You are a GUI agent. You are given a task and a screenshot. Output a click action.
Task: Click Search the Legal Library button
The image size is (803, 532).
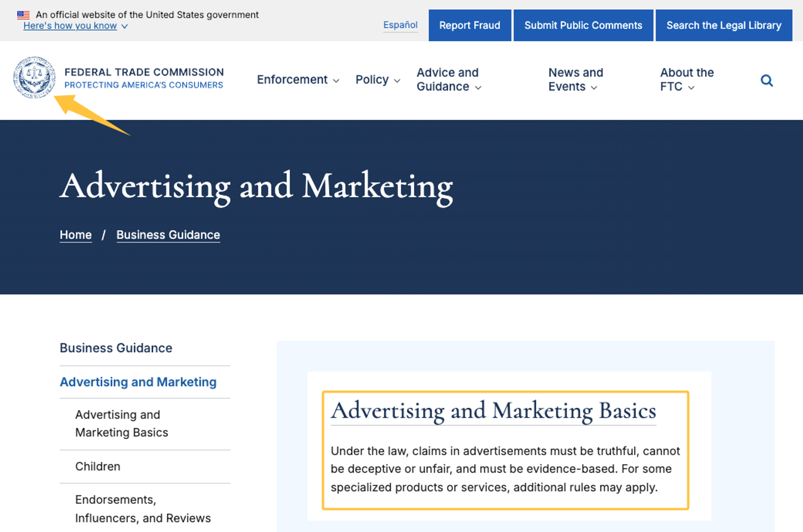724,25
